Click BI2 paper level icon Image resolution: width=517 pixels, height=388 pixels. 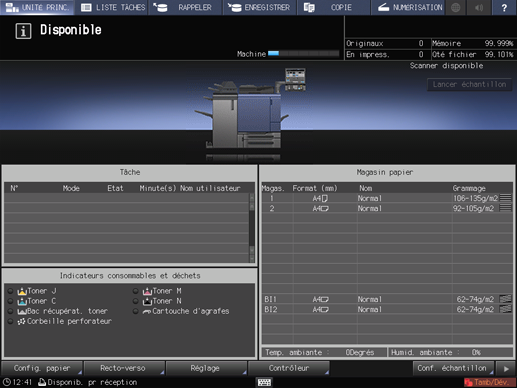tap(505, 309)
